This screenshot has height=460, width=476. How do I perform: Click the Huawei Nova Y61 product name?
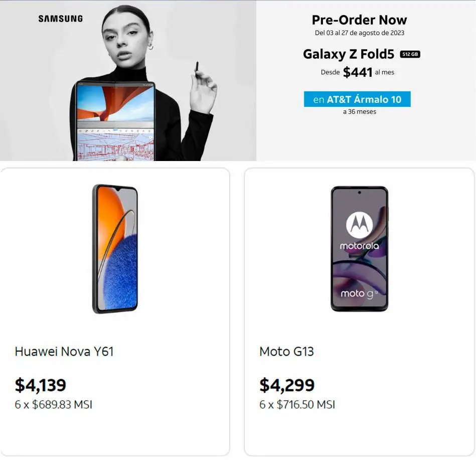(64, 352)
